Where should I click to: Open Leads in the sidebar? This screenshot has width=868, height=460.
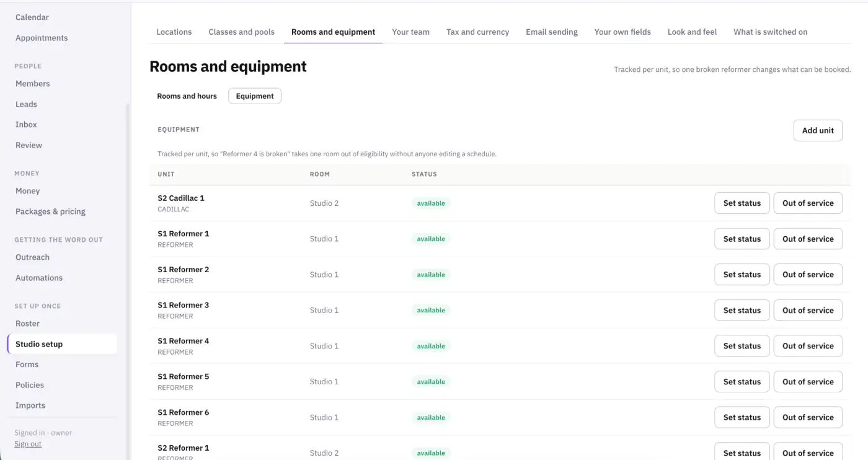[26, 104]
